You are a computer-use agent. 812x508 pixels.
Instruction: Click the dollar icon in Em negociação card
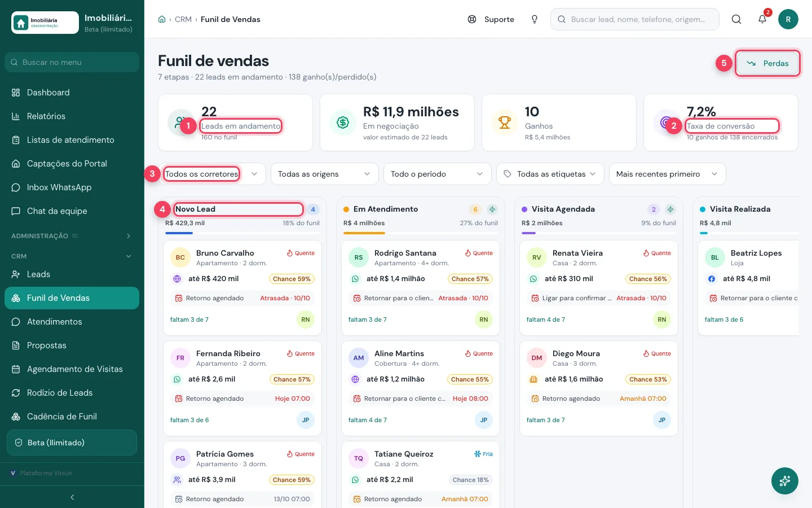tap(343, 122)
